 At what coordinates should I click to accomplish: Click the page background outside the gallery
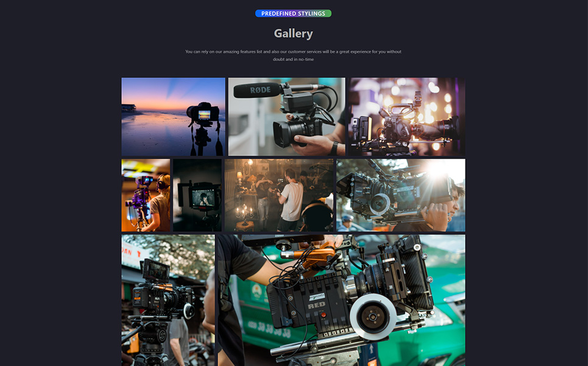(61, 183)
